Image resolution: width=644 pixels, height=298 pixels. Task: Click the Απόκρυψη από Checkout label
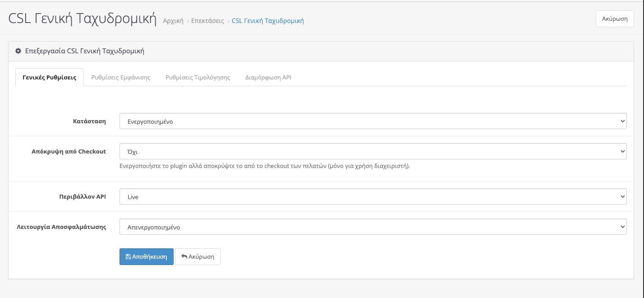(x=69, y=151)
